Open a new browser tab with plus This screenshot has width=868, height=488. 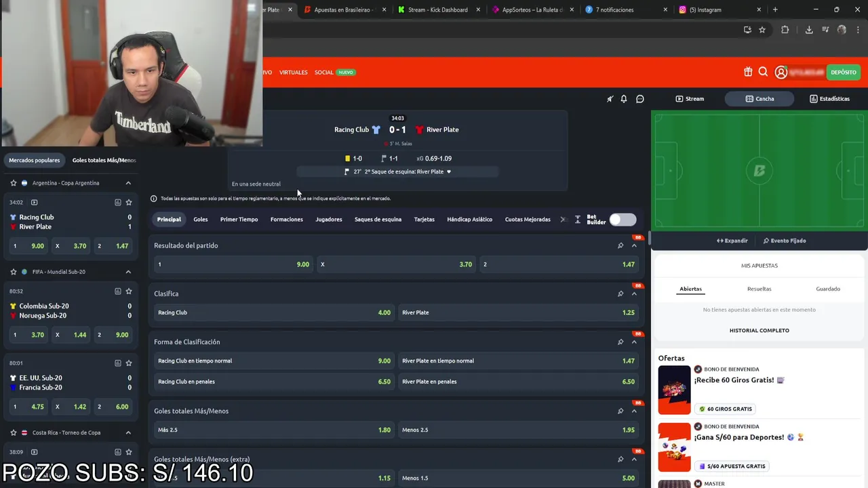(775, 9)
